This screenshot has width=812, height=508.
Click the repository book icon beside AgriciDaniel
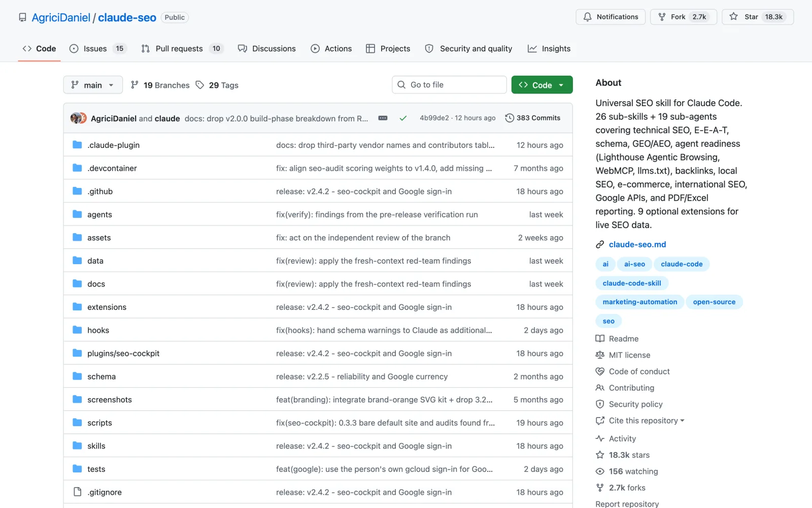coord(22,18)
